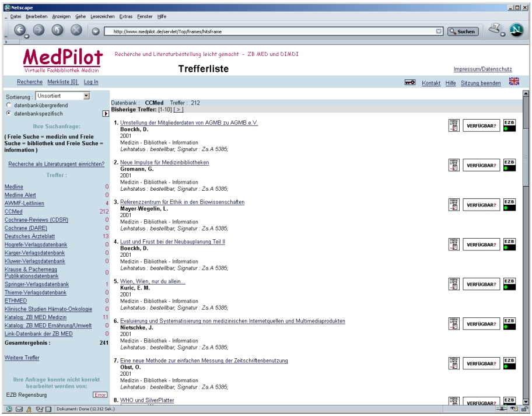This screenshot has width=532, height=416.
Task: Switch language via the British flag icon
Action: click(514, 82)
